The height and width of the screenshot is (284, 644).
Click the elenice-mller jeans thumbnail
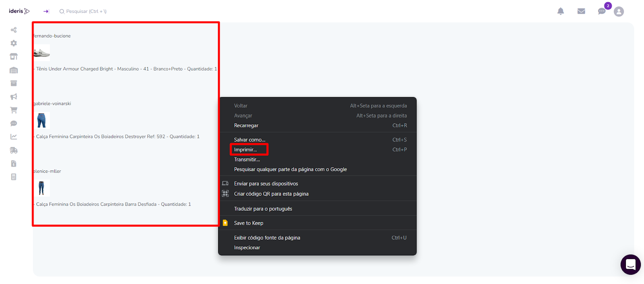point(42,188)
